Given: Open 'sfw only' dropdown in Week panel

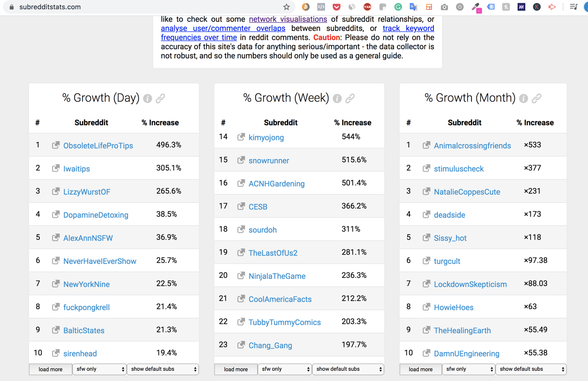Looking at the screenshot, I should [x=285, y=369].
